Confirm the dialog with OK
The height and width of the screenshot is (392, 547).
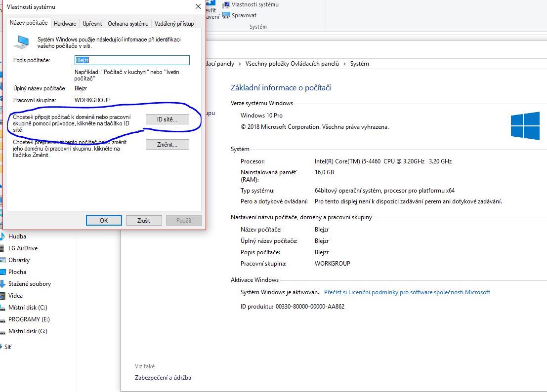(x=104, y=221)
